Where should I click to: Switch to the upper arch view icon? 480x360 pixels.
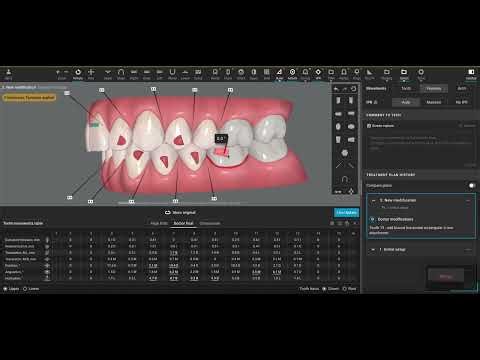(121, 74)
